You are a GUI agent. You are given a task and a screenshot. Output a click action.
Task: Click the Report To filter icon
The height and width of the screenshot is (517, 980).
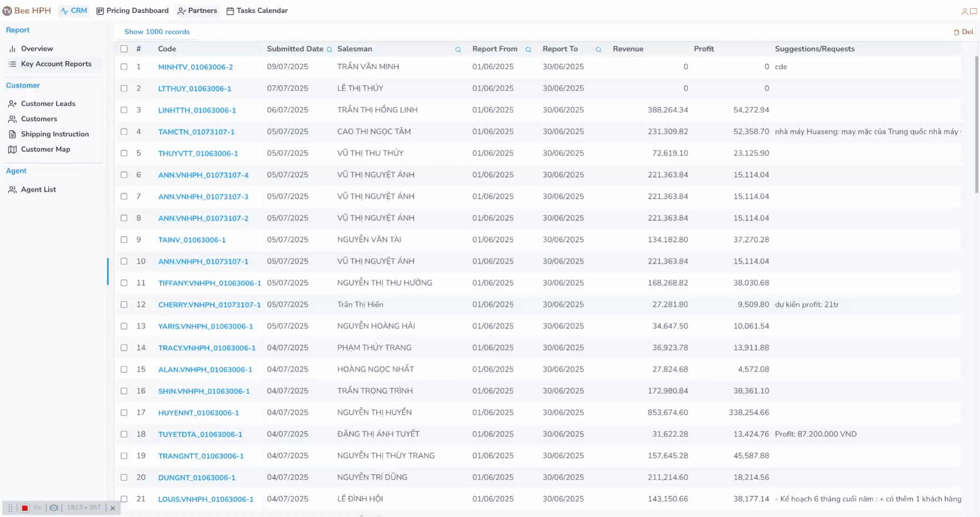point(598,50)
